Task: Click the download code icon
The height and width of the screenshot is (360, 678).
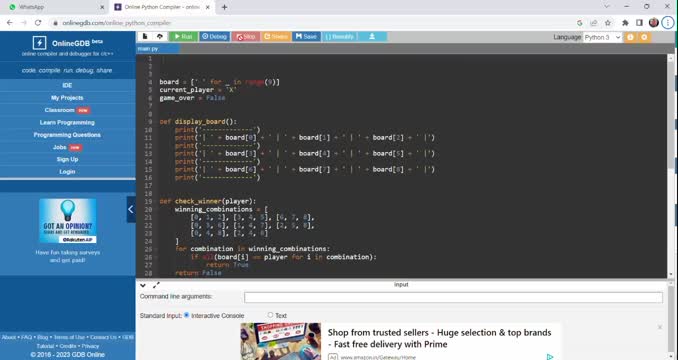Action: (x=372, y=37)
